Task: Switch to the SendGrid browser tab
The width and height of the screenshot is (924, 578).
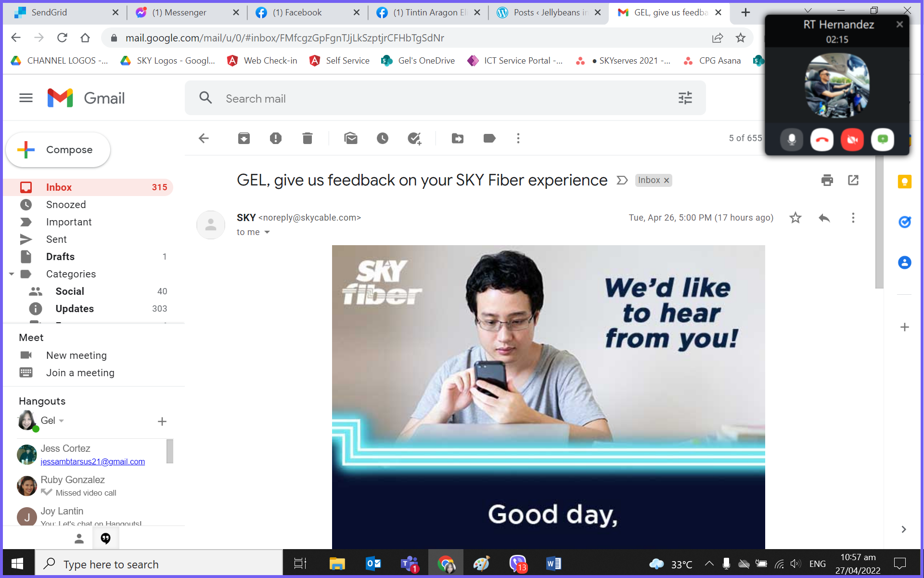Action: (x=49, y=13)
